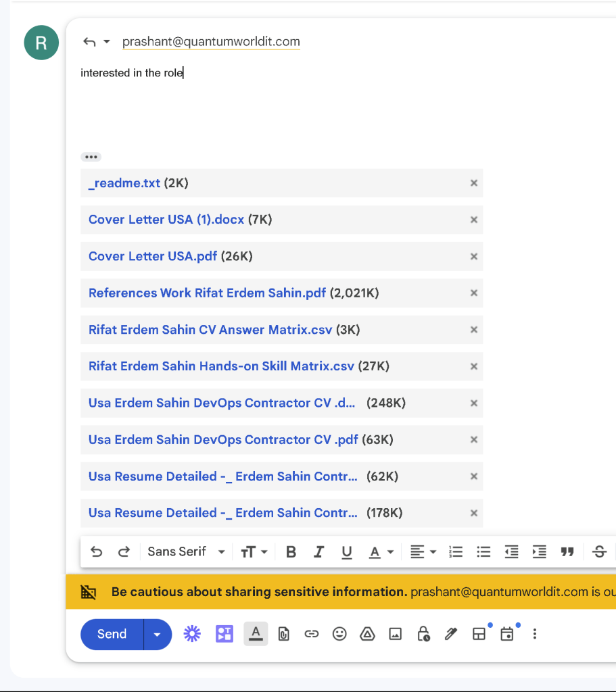Remove the 63K DevOps Contractor CV .pdf
The image size is (616, 692).
tap(474, 439)
